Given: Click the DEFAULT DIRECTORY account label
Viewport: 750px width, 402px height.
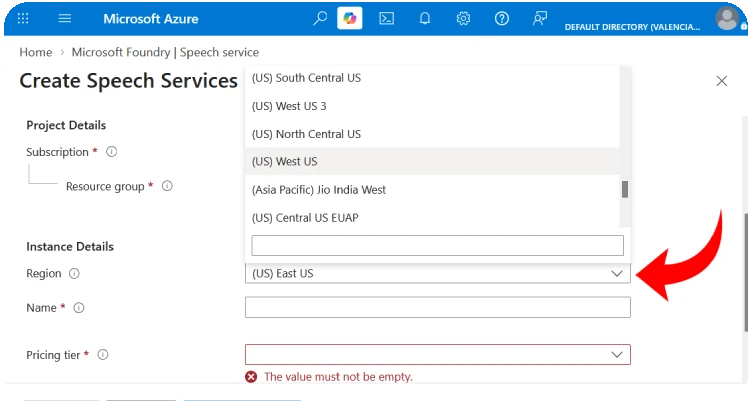Looking at the screenshot, I should coord(632,27).
